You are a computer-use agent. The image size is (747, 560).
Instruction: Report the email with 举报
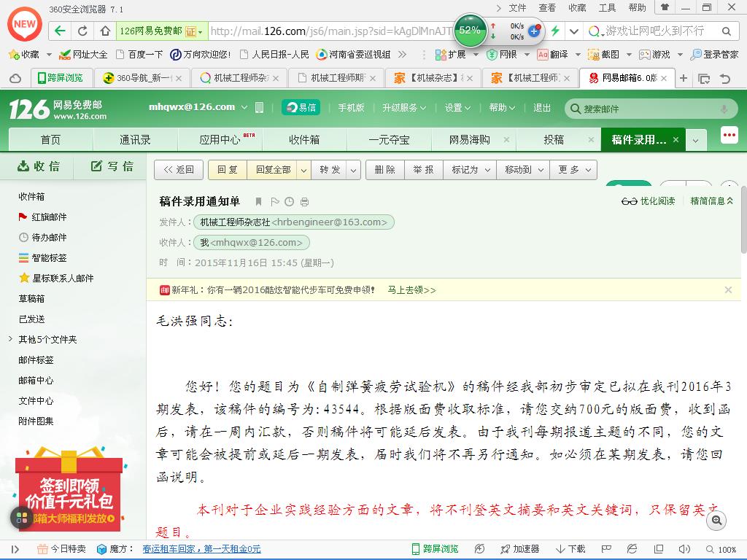(x=424, y=170)
